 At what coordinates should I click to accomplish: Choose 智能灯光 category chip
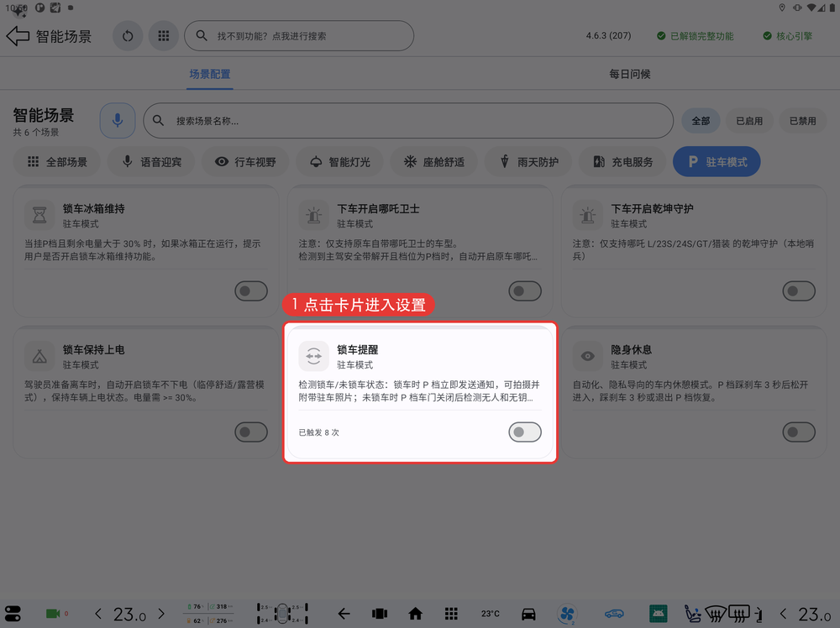[339, 162]
